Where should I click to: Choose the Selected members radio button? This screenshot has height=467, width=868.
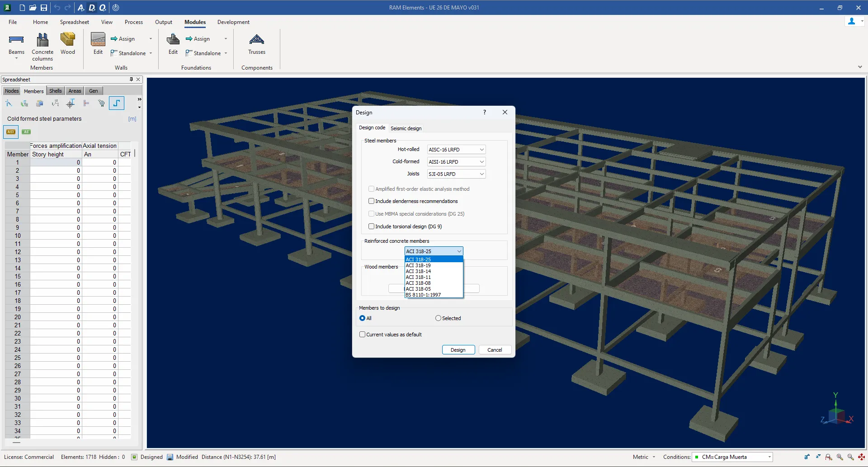tap(438, 318)
